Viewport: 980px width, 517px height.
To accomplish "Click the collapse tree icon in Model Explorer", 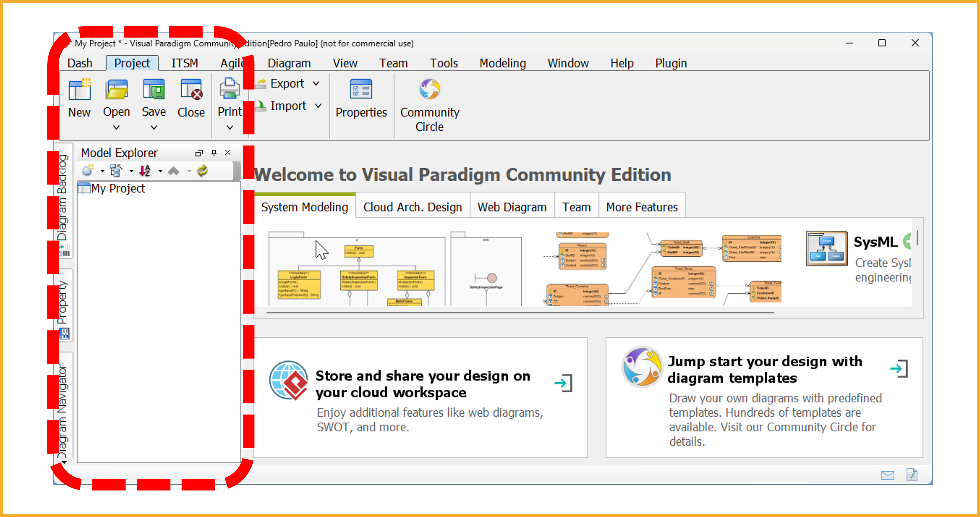I will (116, 170).
